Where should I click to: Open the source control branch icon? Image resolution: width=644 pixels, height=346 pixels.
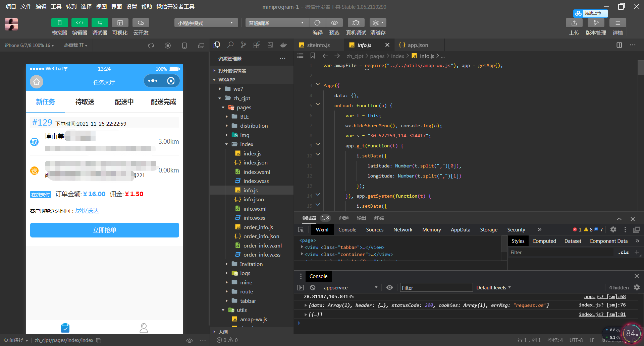tap(244, 45)
